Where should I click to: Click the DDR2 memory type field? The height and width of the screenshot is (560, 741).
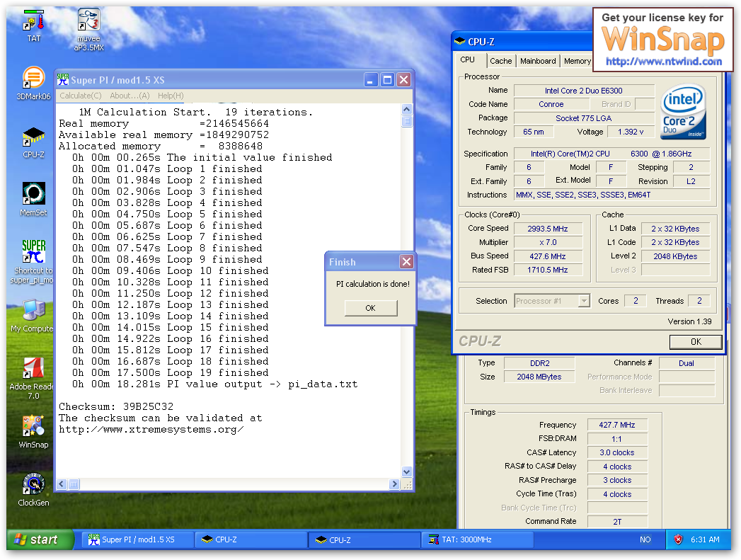pyautogui.click(x=540, y=363)
